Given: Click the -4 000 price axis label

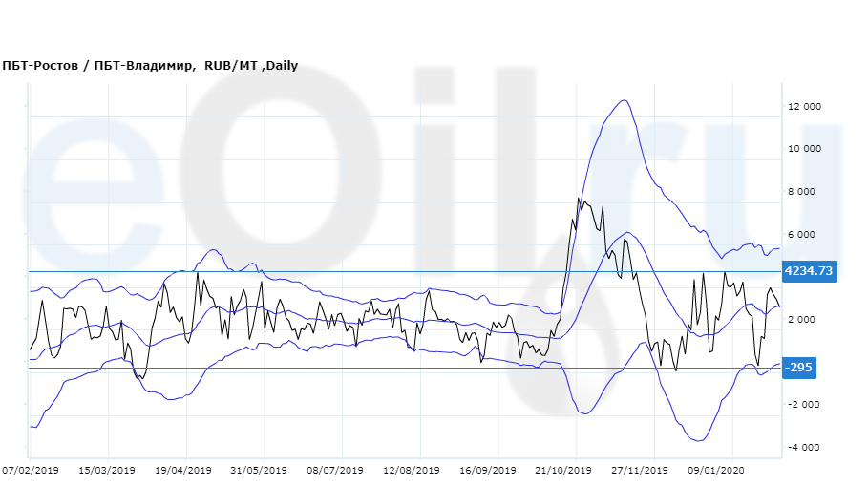Looking at the screenshot, I should pos(804,448).
